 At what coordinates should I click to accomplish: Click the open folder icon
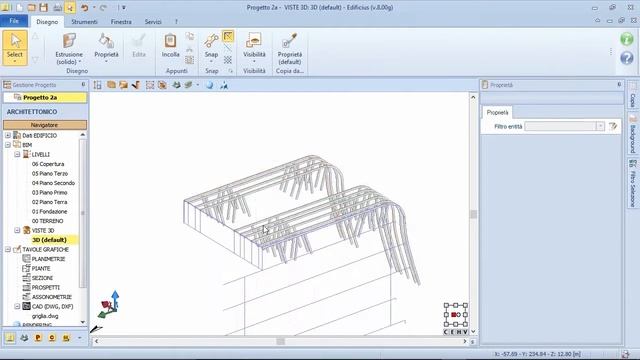[31, 7]
